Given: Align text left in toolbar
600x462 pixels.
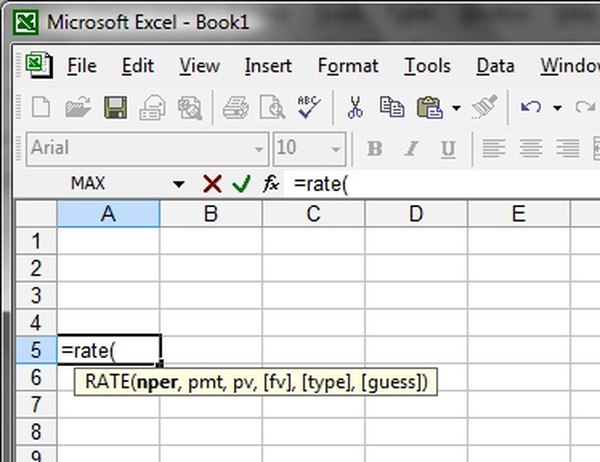Looking at the screenshot, I should coord(494,149).
